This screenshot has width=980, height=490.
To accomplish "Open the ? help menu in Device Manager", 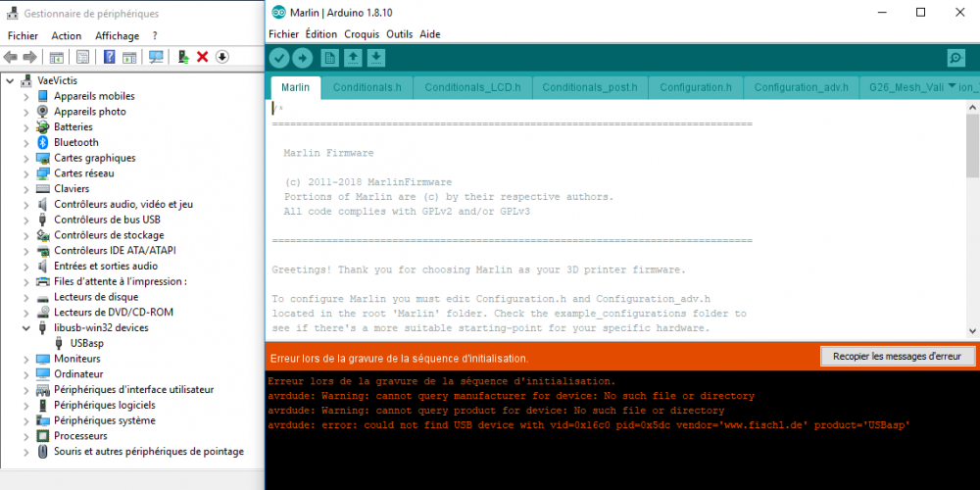I will (155, 36).
